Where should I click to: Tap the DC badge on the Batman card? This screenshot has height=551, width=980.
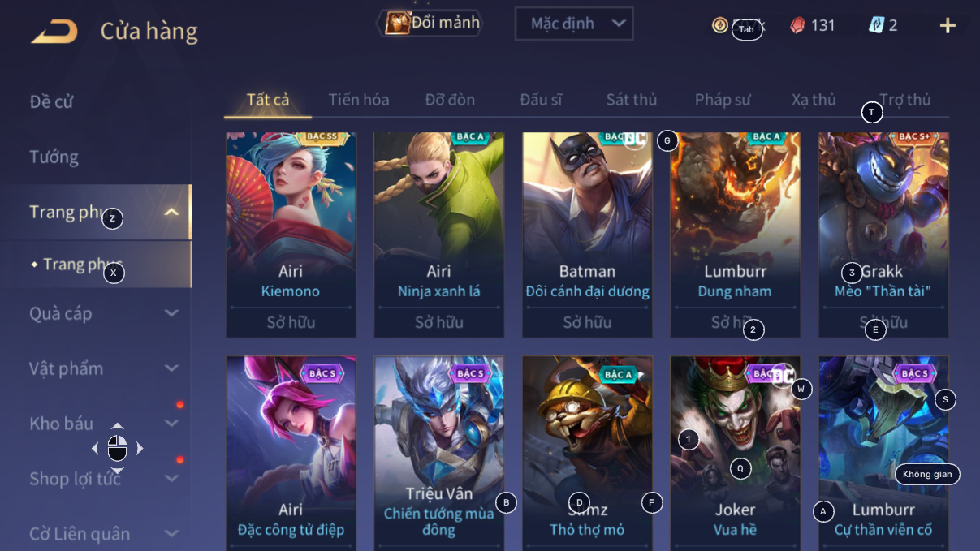635,138
